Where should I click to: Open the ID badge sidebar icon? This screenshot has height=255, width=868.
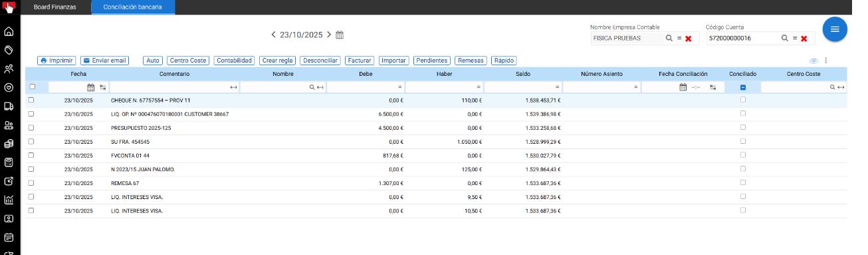pyautogui.click(x=9, y=218)
